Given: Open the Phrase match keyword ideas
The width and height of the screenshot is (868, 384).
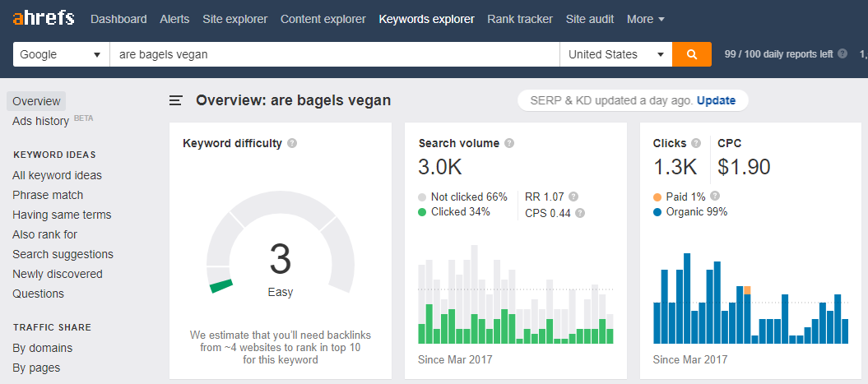Looking at the screenshot, I should (x=48, y=195).
